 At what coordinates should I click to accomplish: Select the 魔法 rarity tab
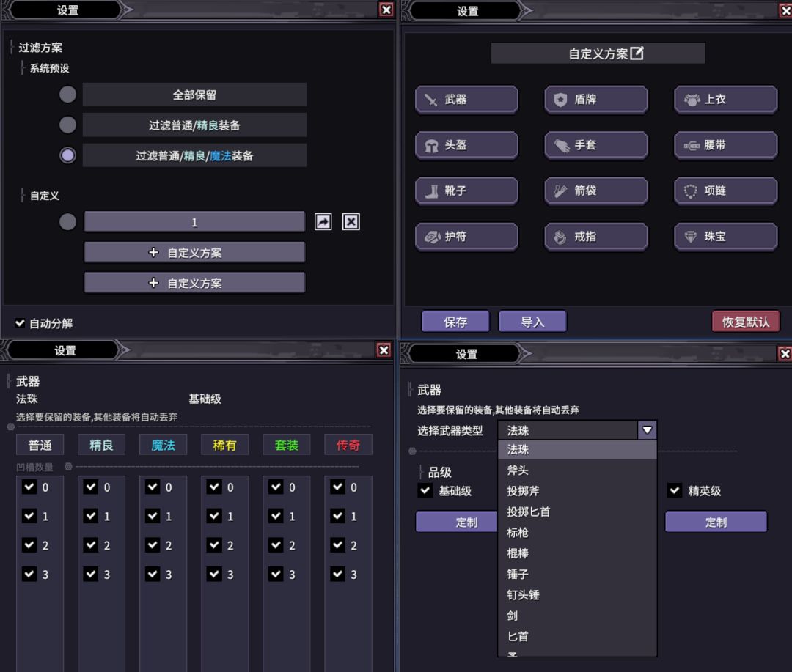point(163,445)
